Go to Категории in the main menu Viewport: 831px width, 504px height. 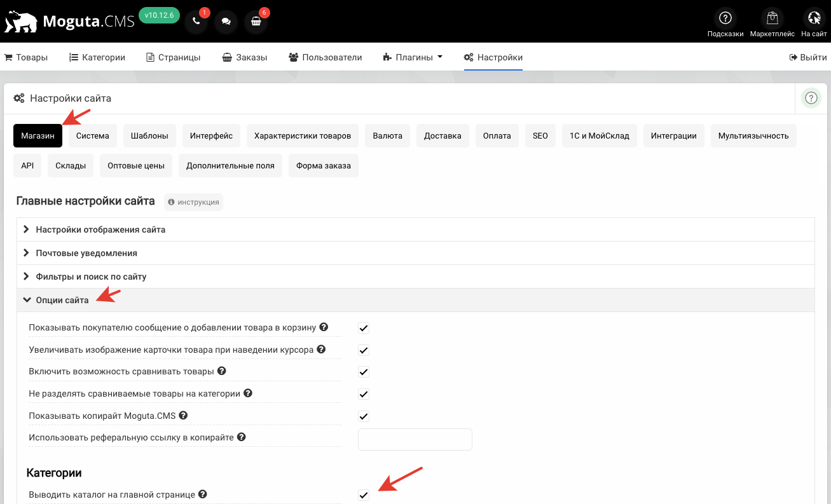click(x=97, y=57)
